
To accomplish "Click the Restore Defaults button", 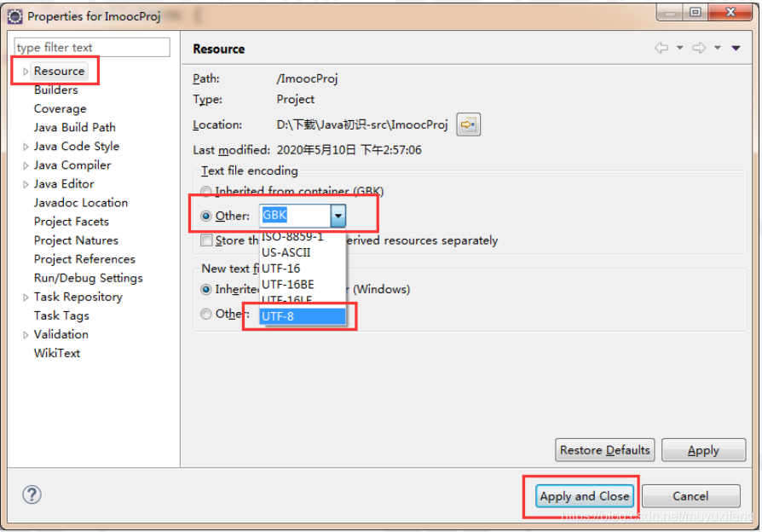I will click(x=604, y=450).
